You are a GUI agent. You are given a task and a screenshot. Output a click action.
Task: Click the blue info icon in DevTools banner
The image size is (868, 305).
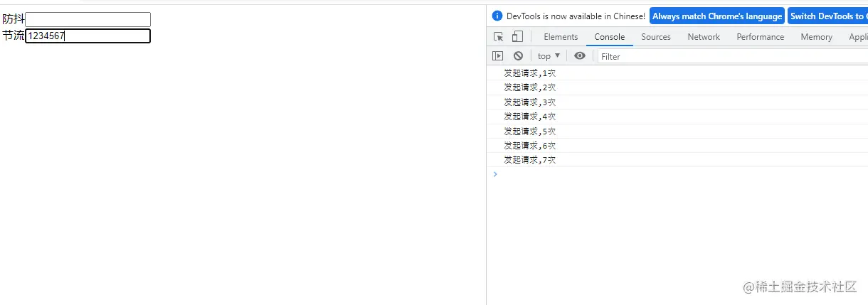[497, 16]
